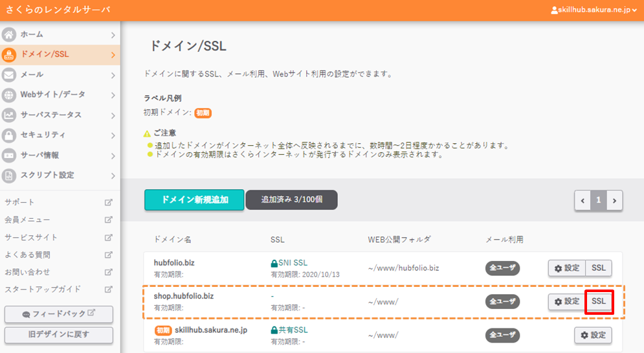The height and width of the screenshot is (353, 644).
Task: Click the SSL button for shop.hubfolio.biz
Action: 599,302
